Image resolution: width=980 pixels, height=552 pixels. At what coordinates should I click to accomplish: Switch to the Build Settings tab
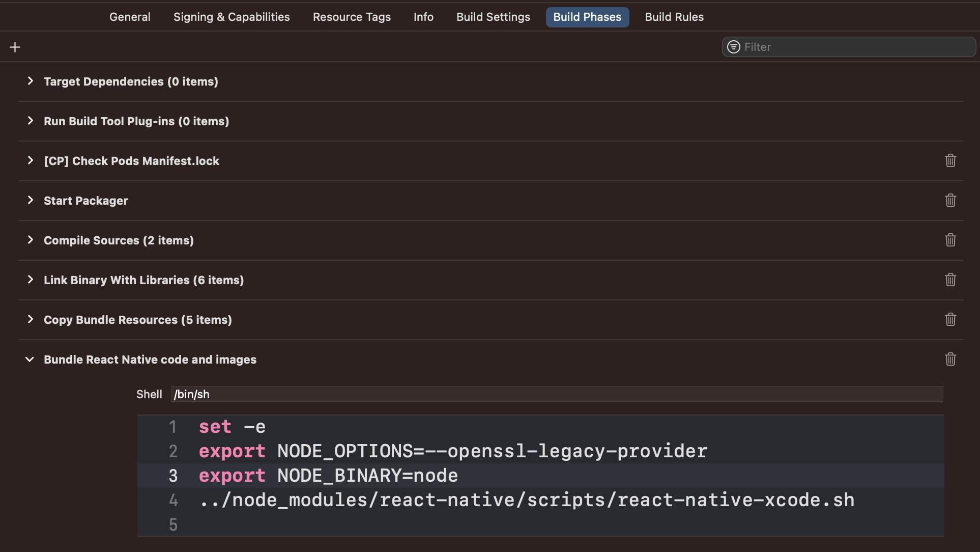493,17
